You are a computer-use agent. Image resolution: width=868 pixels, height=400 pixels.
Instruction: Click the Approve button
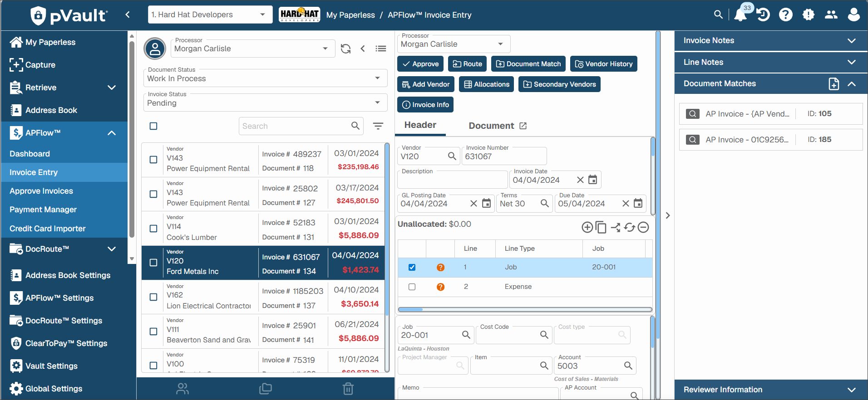click(420, 64)
